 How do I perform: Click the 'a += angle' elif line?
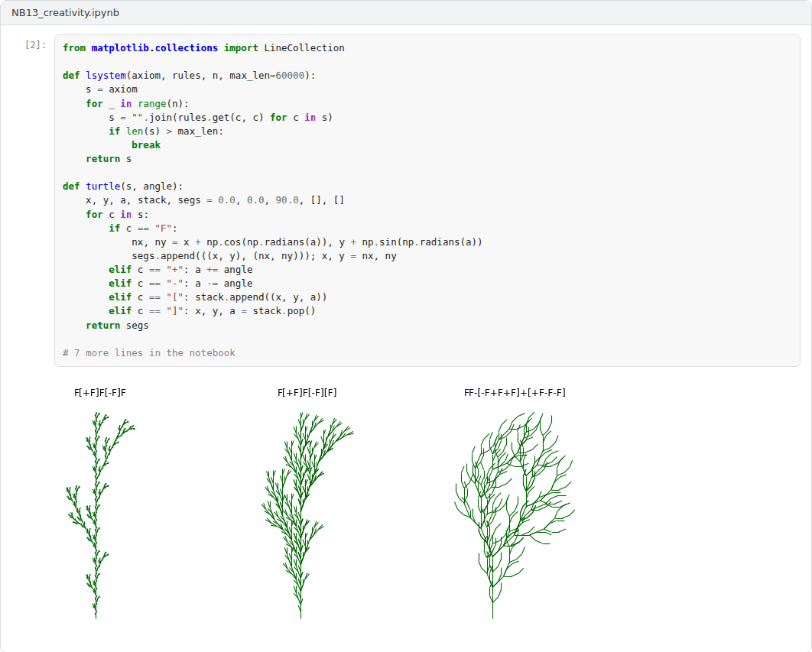pyautogui.click(x=180, y=270)
